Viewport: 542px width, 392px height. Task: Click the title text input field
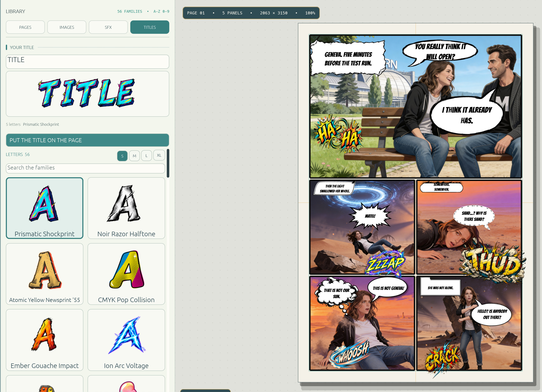[x=88, y=62]
